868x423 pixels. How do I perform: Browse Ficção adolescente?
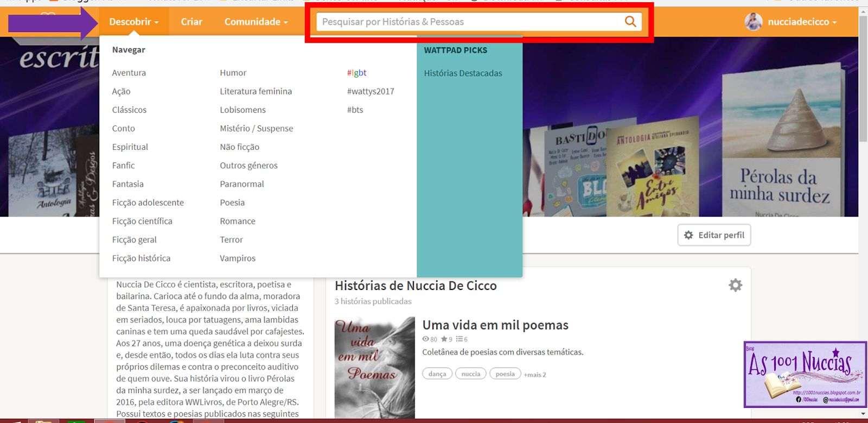tap(148, 203)
